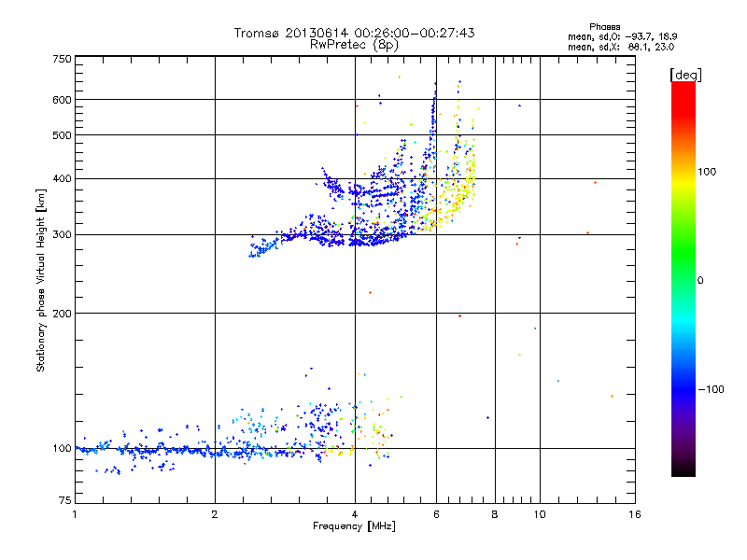This screenshot has height=560, width=747.
Task: Click the colorbar label '-100'
Action: tap(711, 389)
